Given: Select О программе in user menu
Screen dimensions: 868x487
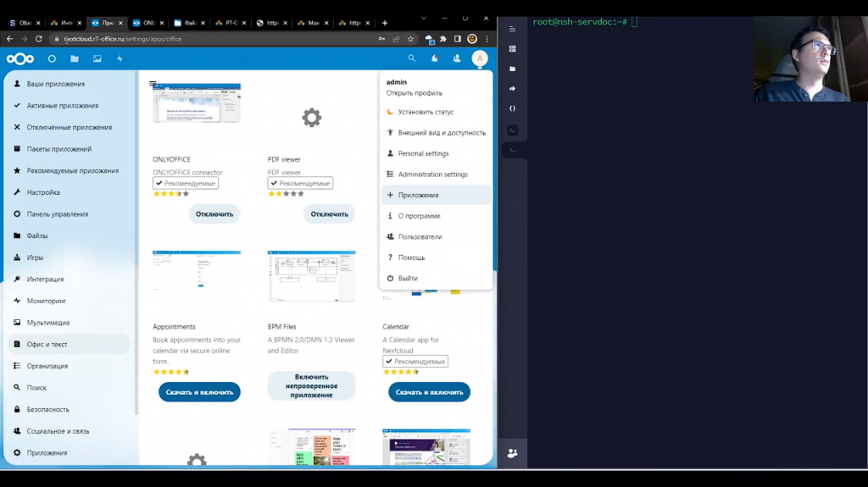Looking at the screenshot, I should click(x=436, y=216).
